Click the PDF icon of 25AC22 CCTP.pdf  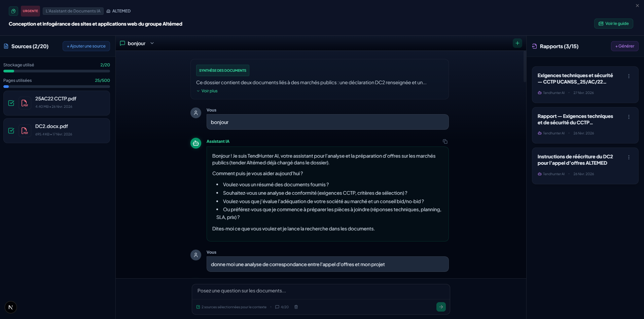tap(25, 103)
